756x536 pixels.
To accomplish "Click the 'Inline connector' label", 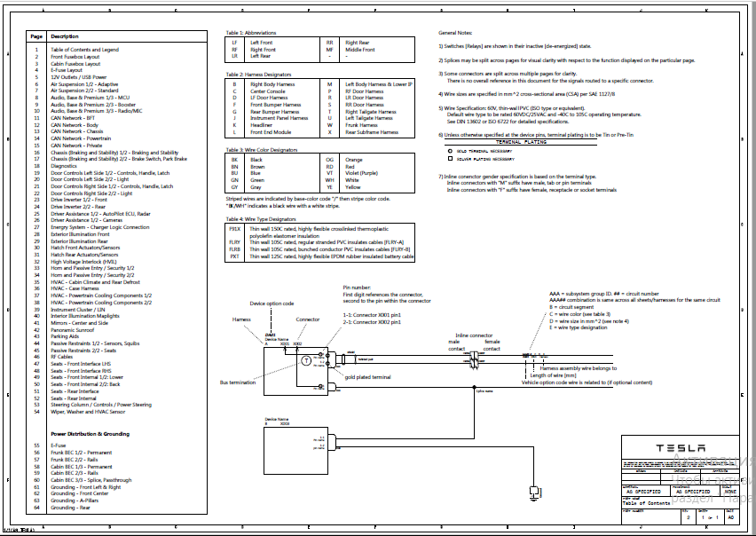I will click(474, 335).
